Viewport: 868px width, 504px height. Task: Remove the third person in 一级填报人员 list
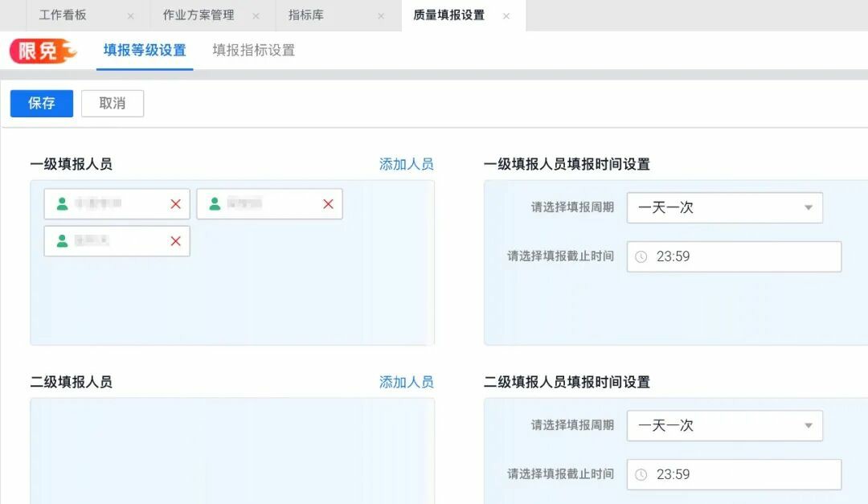coord(175,240)
